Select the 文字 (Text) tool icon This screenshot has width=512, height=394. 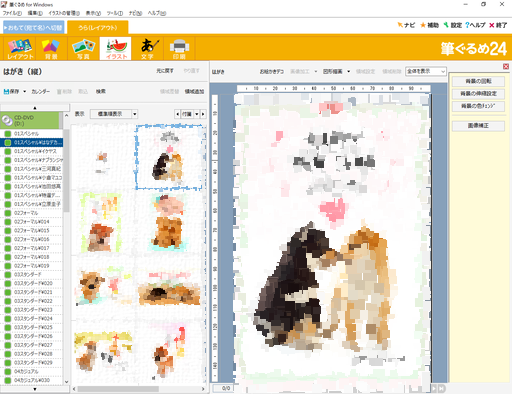147,49
